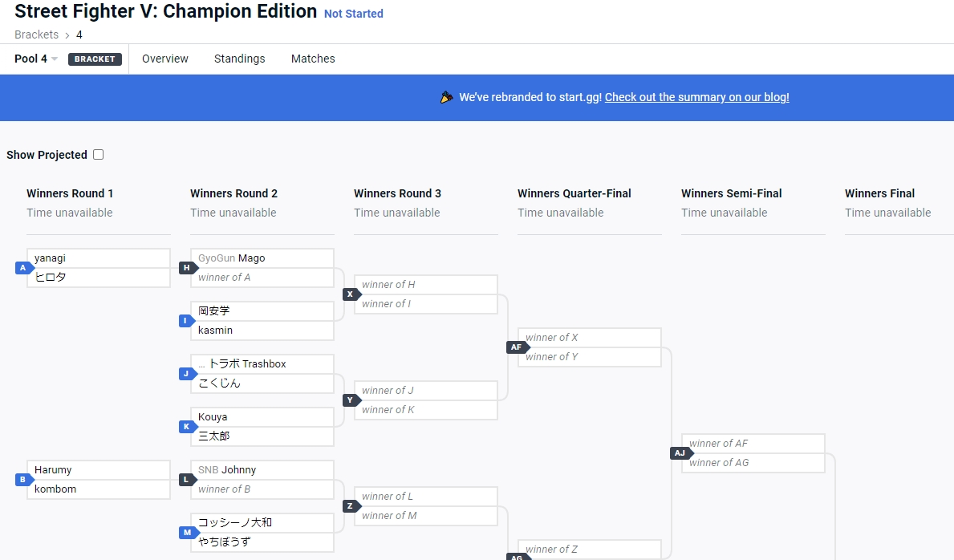Image resolution: width=954 pixels, height=560 pixels.
Task: Open match J badge
Action: pos(187,374)
